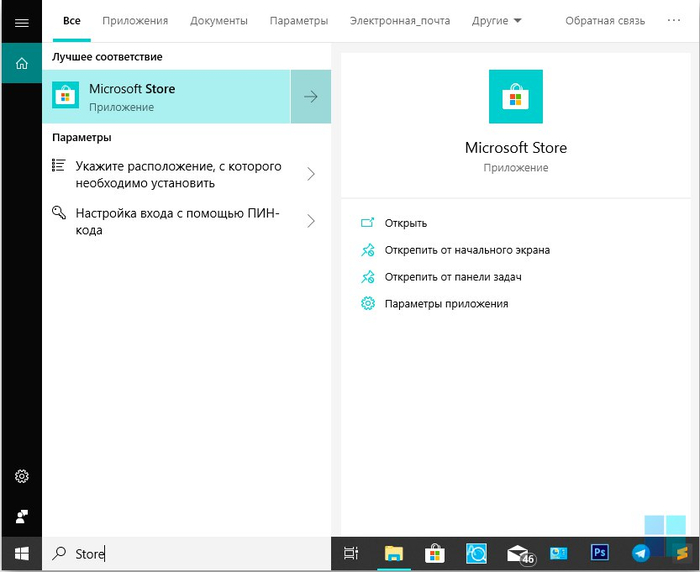
Task: Expand the Другие filter dropdown
Action: 496,21
